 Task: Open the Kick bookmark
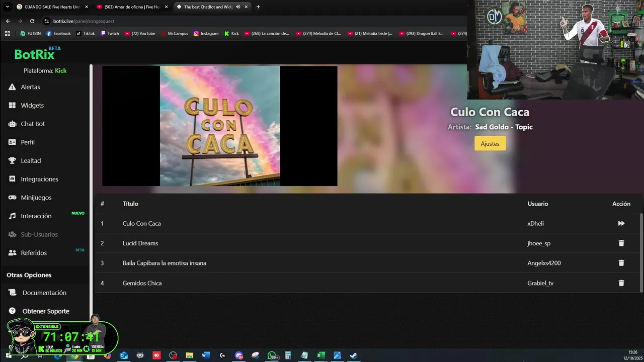coord(231,34)
